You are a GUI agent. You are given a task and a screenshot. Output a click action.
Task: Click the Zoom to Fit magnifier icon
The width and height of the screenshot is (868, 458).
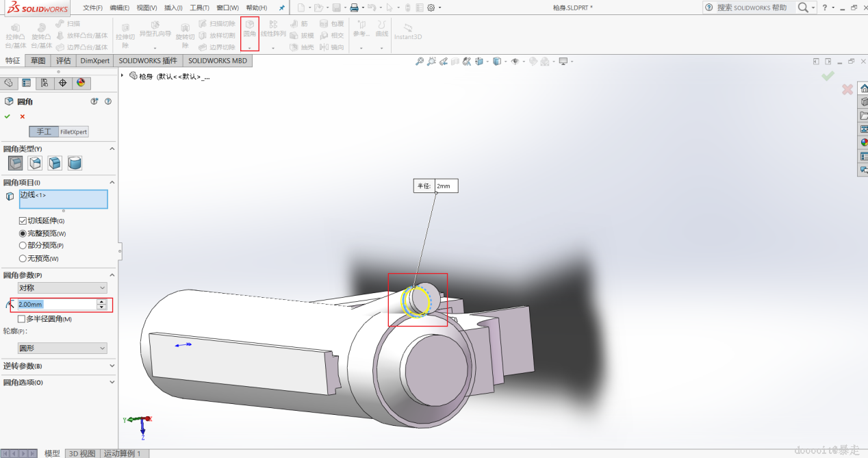pos(420,62)
